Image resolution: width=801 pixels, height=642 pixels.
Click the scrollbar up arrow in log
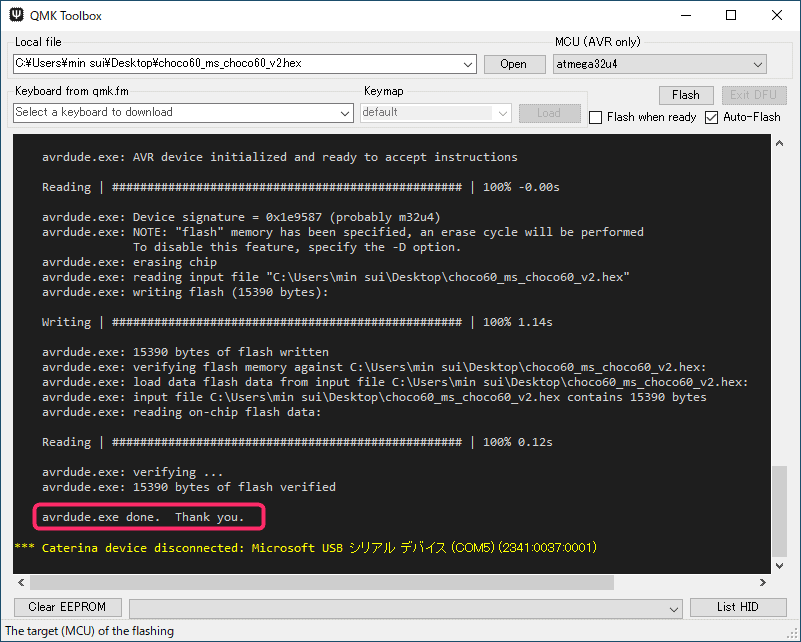pos(779,145)
